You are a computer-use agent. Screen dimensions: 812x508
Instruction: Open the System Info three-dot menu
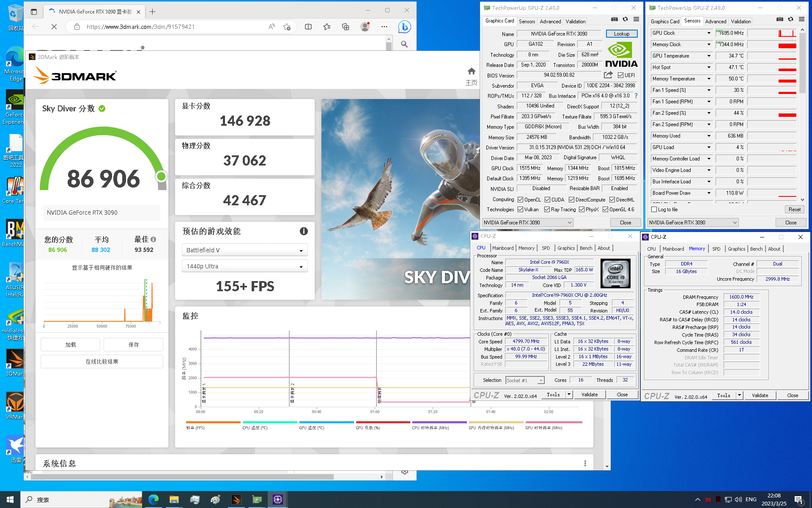585,463
